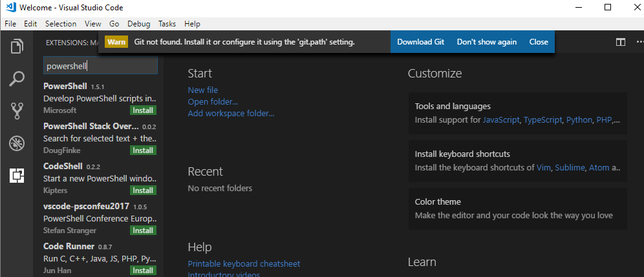Click the PowerShell Stack Over... extension title

(91, 126)
